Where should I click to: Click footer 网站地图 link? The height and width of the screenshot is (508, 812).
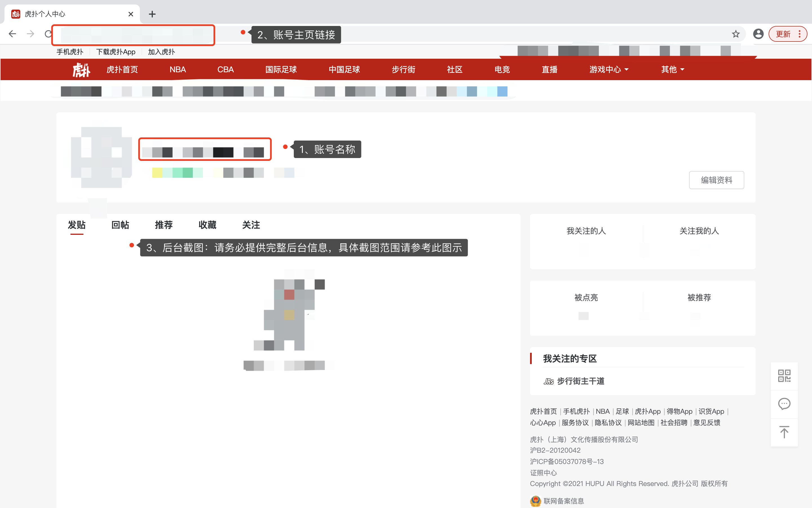click(x=641, y=423)
